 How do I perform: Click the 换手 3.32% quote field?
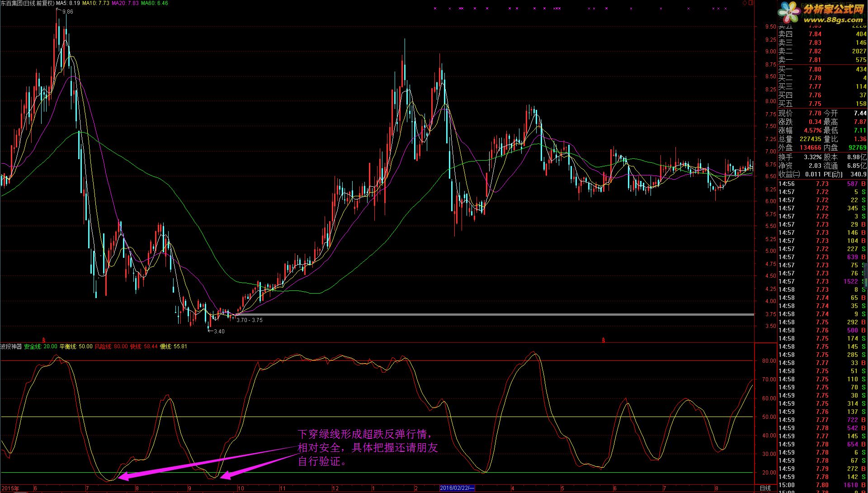click(800, 157)
